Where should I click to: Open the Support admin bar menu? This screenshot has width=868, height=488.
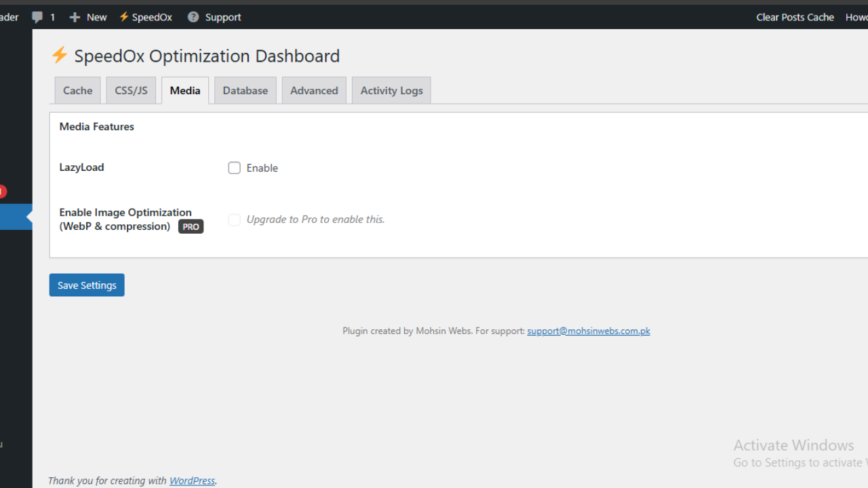[214, 17]
